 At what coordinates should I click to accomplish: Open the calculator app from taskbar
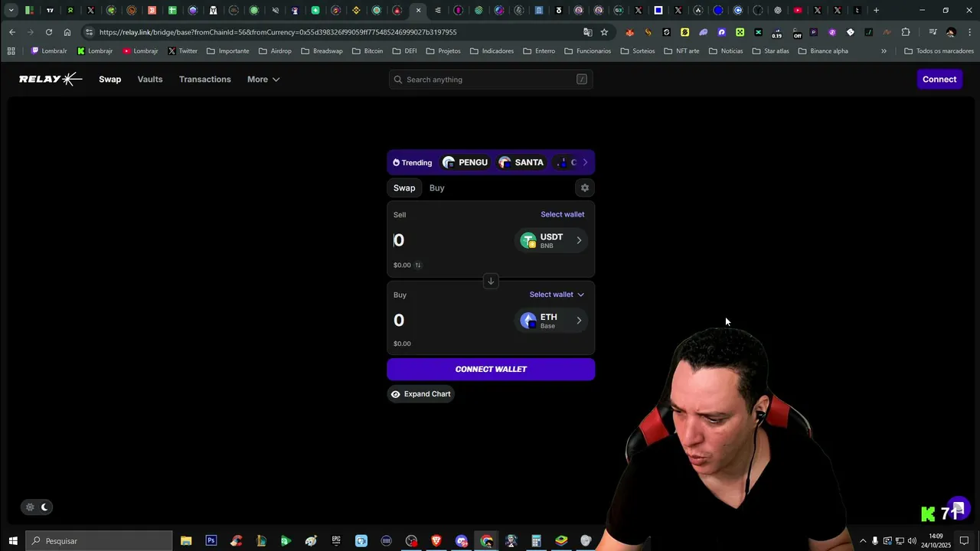[x=536, y=541]
